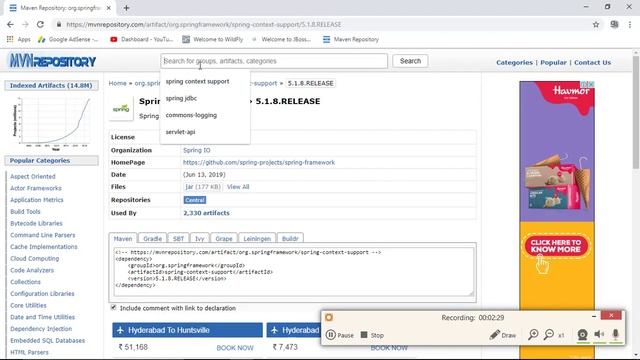Minimize the recorder toolbar
This screenshot has width=640, height=360.
tap(594, 316)
